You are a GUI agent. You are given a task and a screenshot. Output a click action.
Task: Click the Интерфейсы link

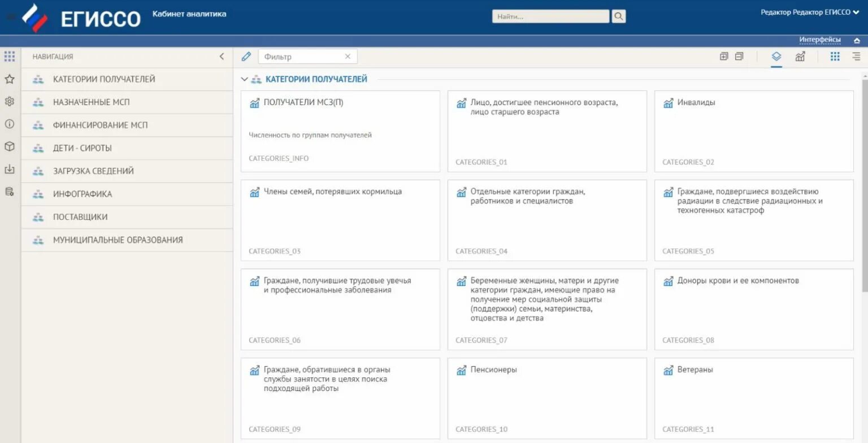pyautogui.click(x=820, y=40)
